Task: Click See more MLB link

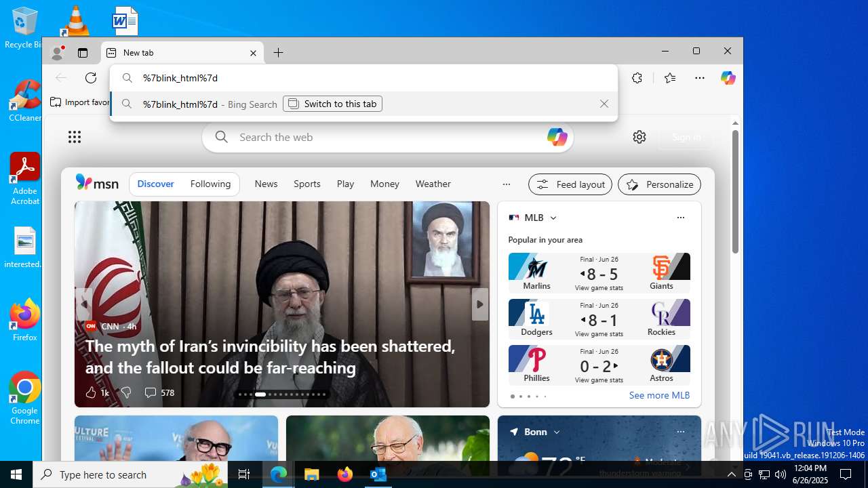Action: pyautogui.click(x=659, y=395)
